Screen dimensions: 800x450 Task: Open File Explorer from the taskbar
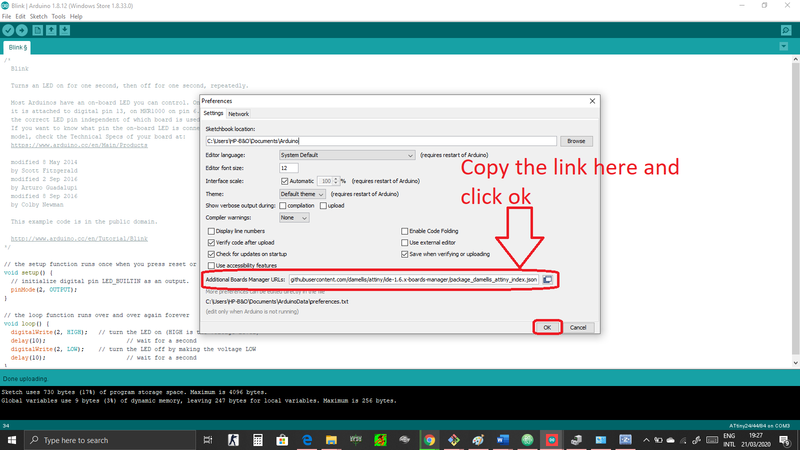(331, 440)
